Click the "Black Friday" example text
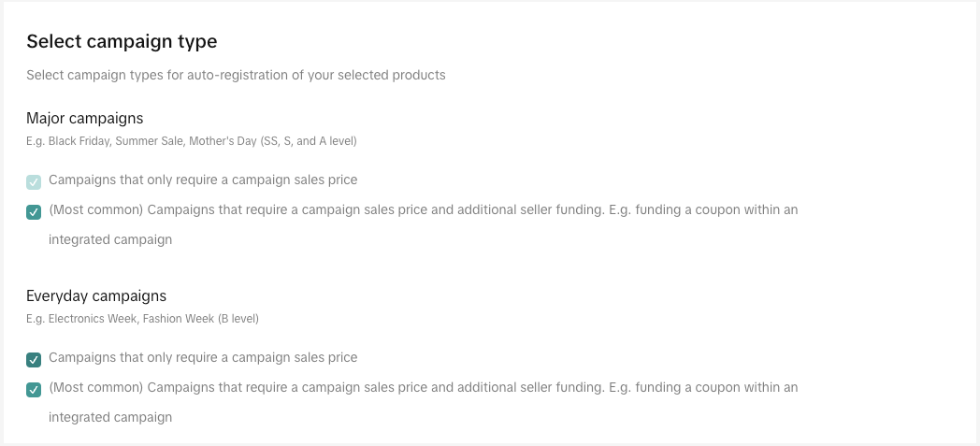The width and height of the screenshot is (980, 446). point(79,141)
